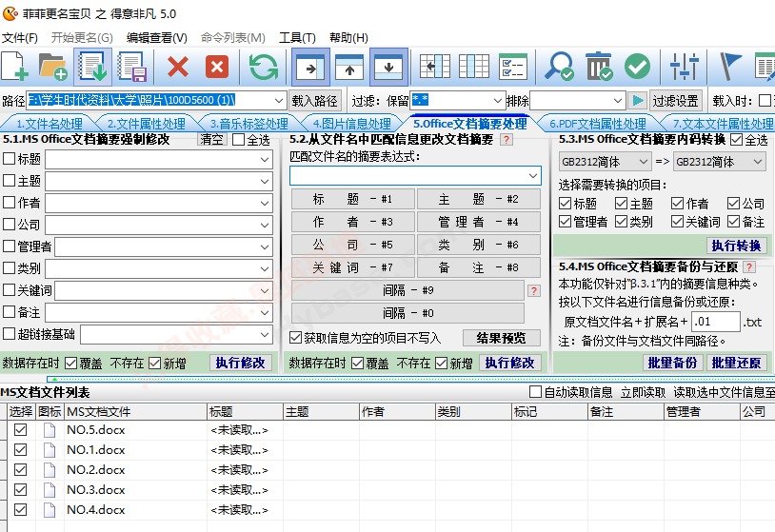Click the save list floppy icon
Screen dimensions: 775x532
(132, 67)
